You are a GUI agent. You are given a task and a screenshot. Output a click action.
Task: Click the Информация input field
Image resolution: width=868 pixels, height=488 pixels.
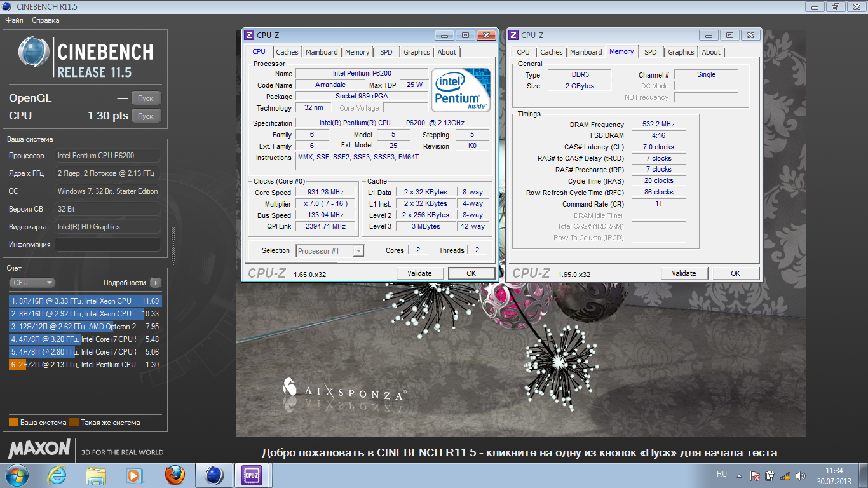[x=107, y=245]
